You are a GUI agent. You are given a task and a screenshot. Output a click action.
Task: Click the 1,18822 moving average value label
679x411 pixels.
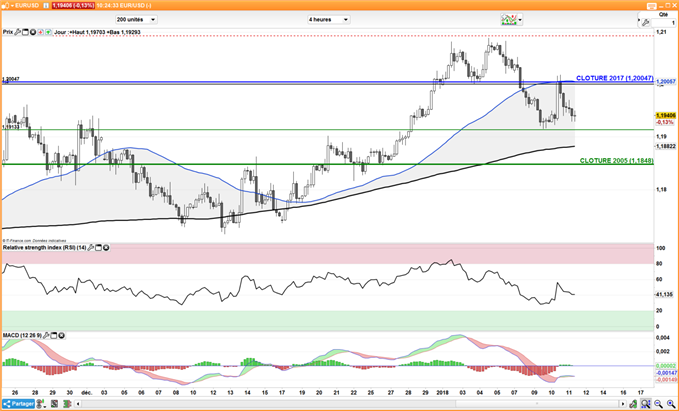coord(666,147)
